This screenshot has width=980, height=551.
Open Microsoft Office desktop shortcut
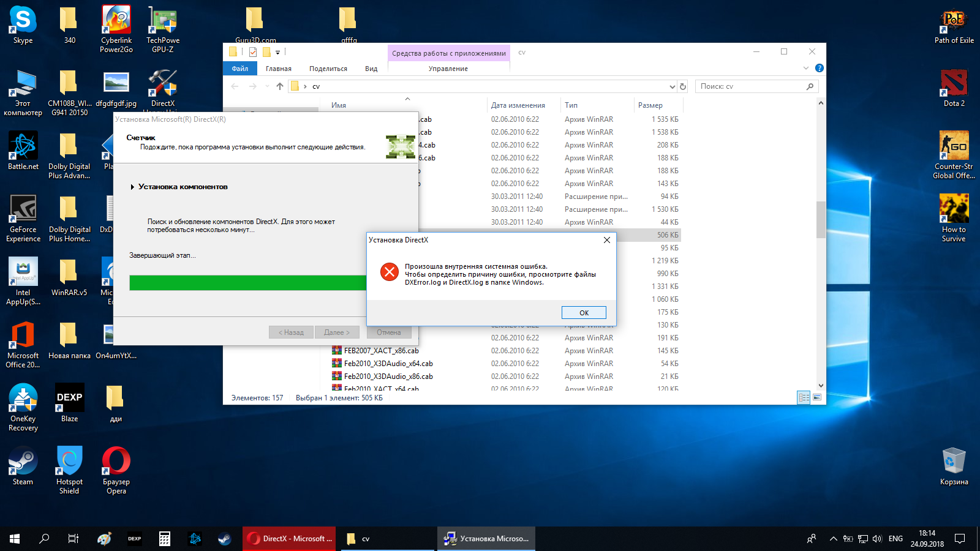(23, 345)
